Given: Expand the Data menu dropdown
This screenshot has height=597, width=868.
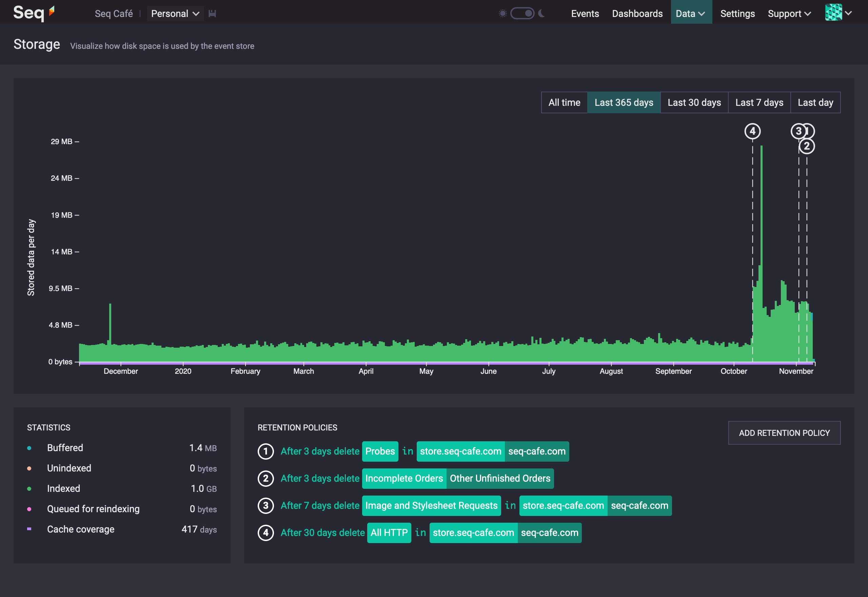Looking at the screenshot, I should 691,13.
